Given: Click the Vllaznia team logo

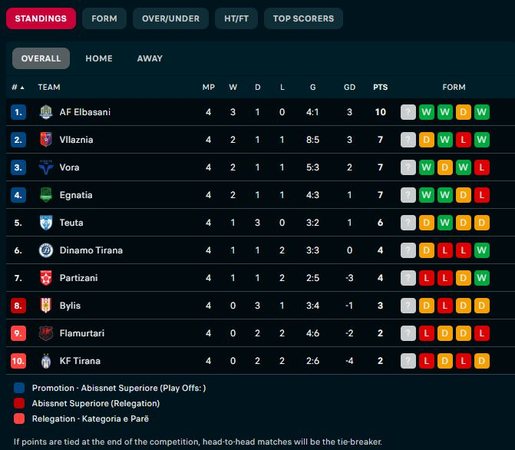Looking at the screenshot, I should tap(46, 140).
